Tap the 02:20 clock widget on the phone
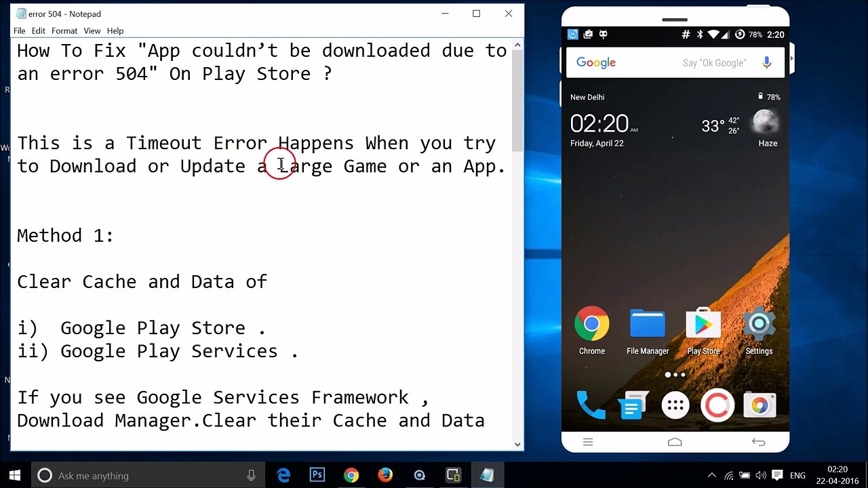This screenshot has height=488, width=868. (x=604, y=123)
